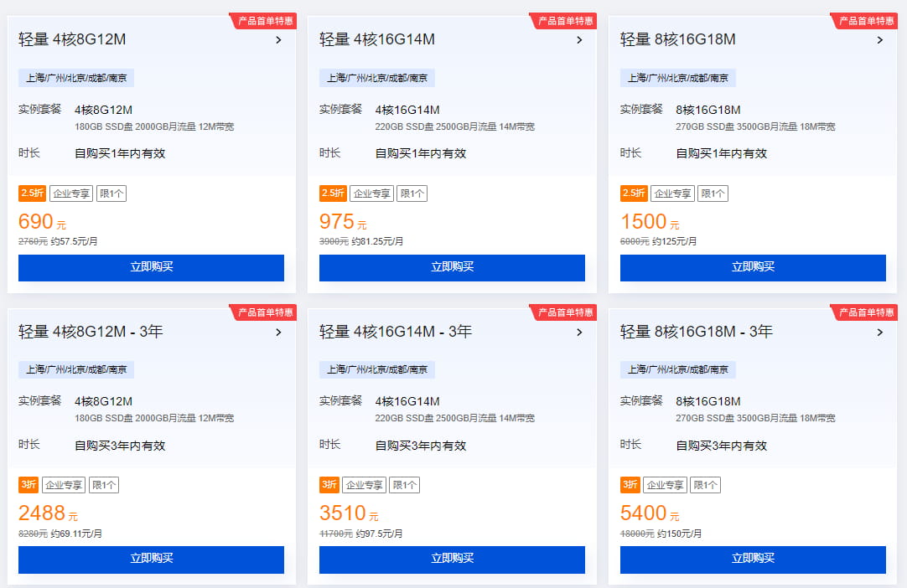This screenshot has width=907, height=588.
Task: Click the 企业专享 tag above 690元
Action: [x=71, y=193]
